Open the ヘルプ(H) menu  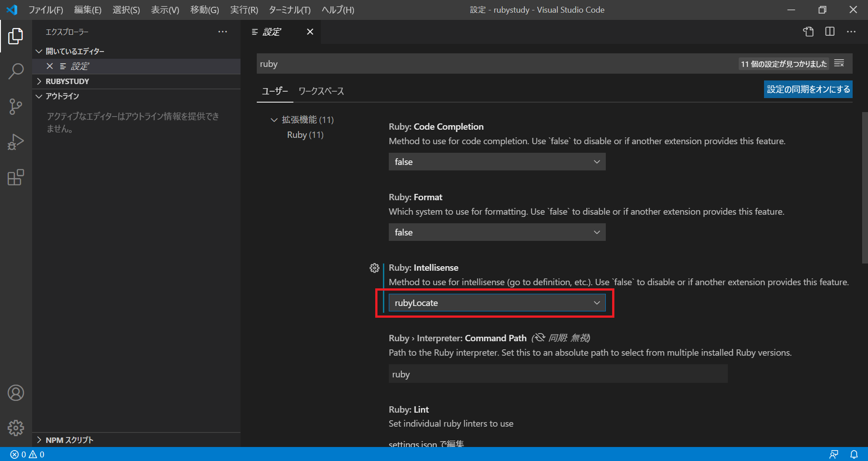point(338,9)
